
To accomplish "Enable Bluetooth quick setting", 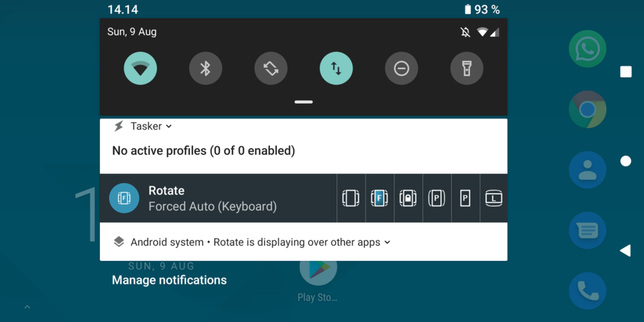I will point(205,68).
